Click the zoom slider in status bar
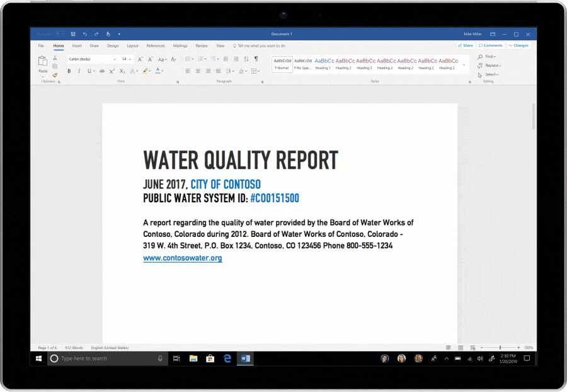Screen dimensions: 567x392 [x=500, y=348]
